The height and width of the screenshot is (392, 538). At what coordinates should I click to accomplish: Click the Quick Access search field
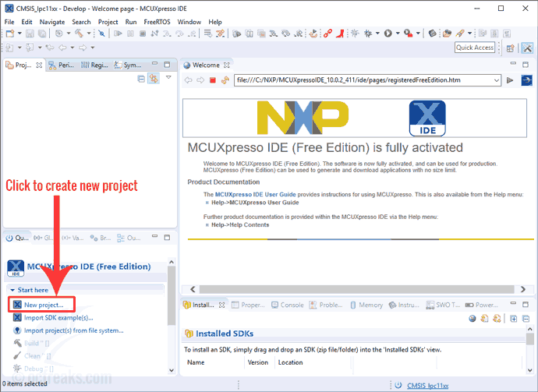(x=475, y=48)
